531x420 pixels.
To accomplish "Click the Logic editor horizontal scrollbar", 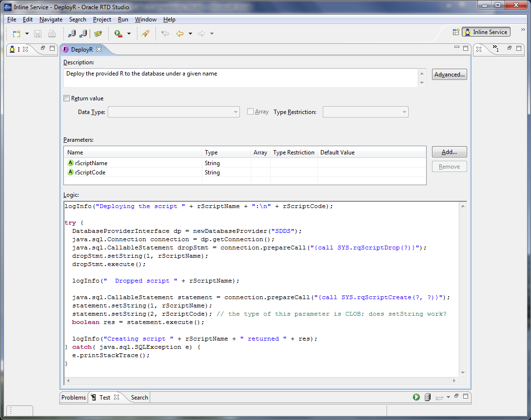I will click(x=261, y=381).
